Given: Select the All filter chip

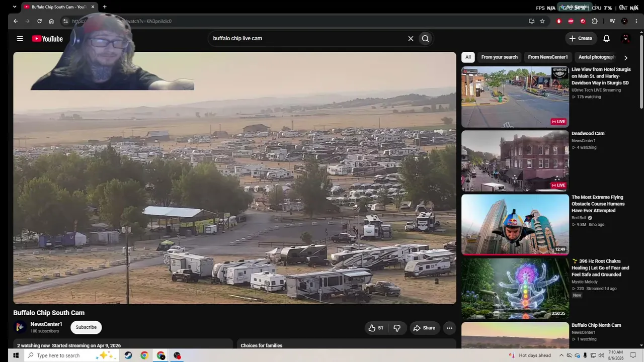Looking at the screenshot, I should click(468, 57).
